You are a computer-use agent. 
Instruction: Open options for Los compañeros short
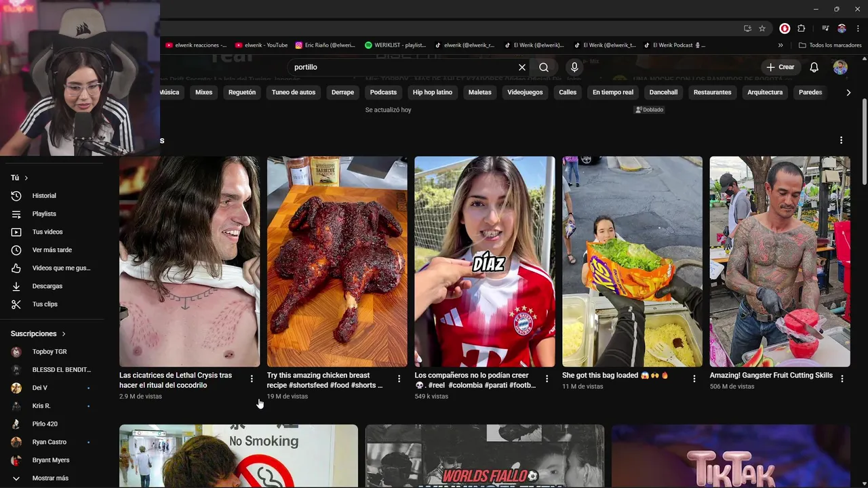[547, 379]
